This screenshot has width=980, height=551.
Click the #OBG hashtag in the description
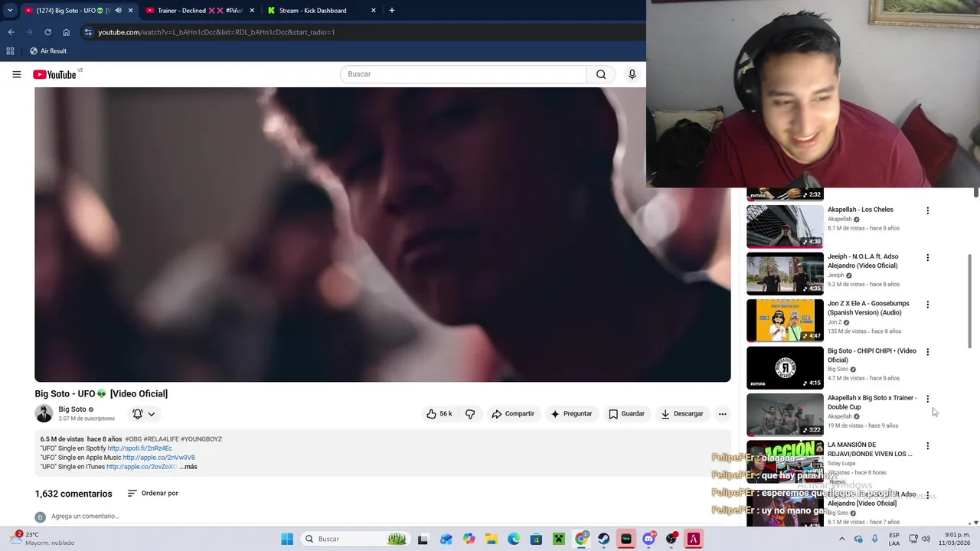pyautogui.click(x=133, y=439)
